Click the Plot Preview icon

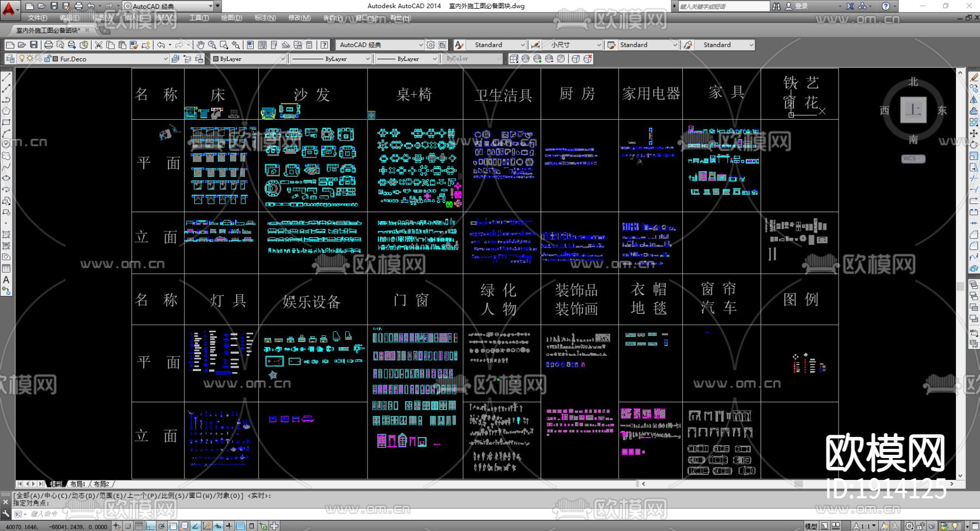tap(60, 45)
